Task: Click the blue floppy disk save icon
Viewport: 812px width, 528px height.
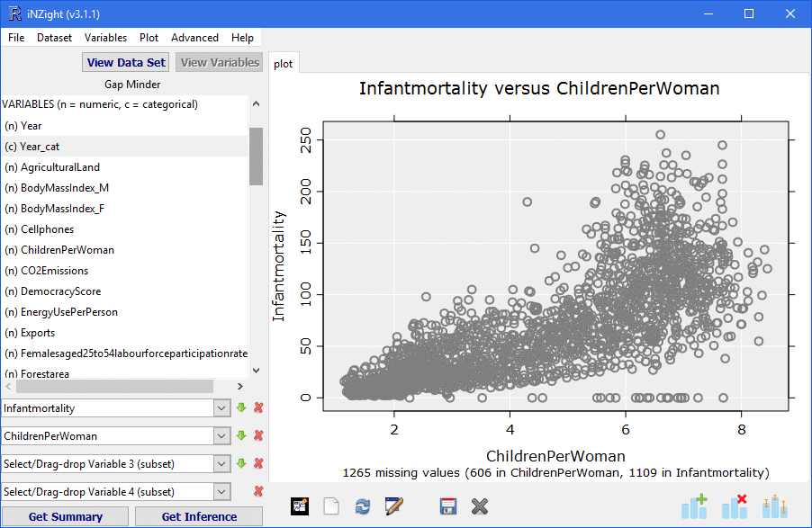Action: point(448,506)
